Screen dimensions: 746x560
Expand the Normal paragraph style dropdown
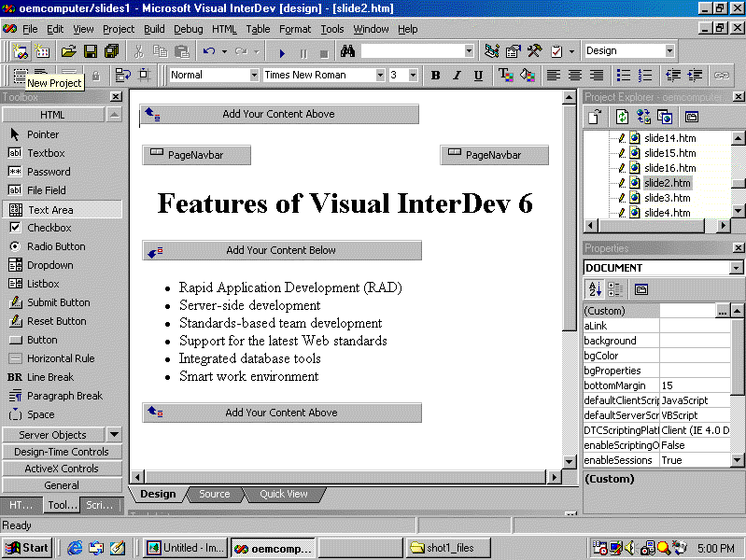(x=254, y=75)
